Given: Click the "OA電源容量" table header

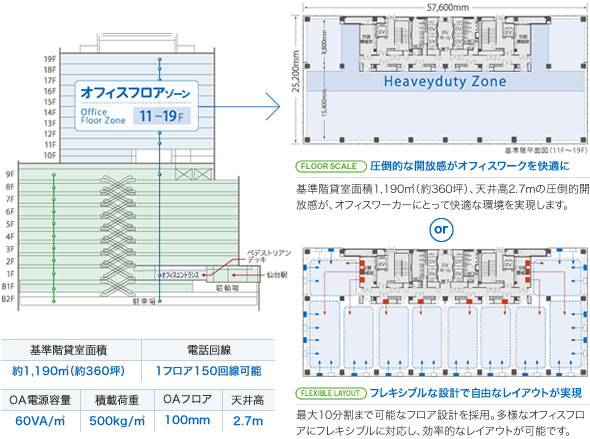Looking at the screenshot, I should click(40, 400).
